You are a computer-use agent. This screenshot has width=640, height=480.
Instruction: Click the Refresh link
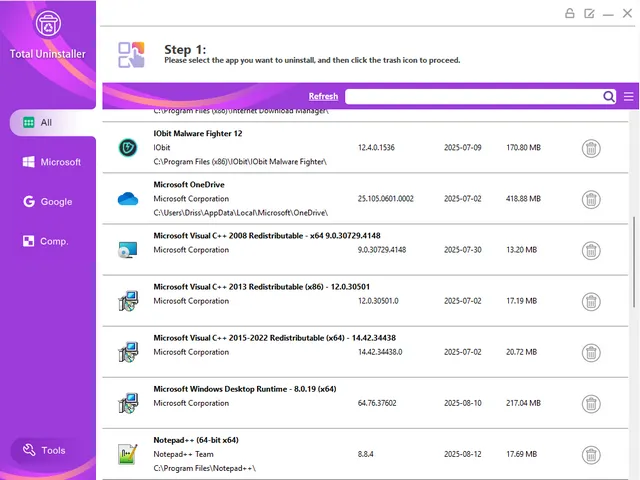[x=323, y=96]
